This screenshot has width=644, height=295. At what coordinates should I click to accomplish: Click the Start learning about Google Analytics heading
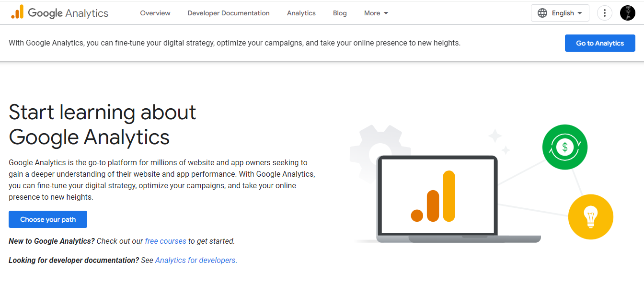(x=103, y=125)
